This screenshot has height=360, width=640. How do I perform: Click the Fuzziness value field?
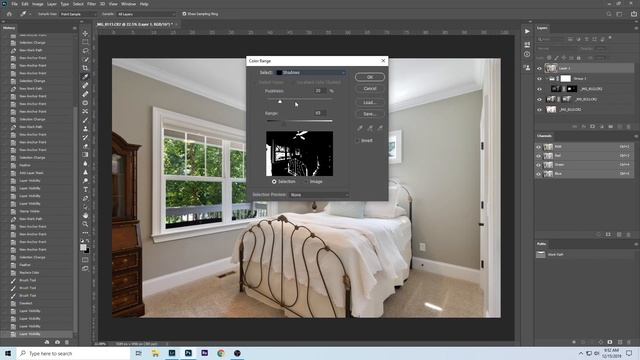coord(320,91)
